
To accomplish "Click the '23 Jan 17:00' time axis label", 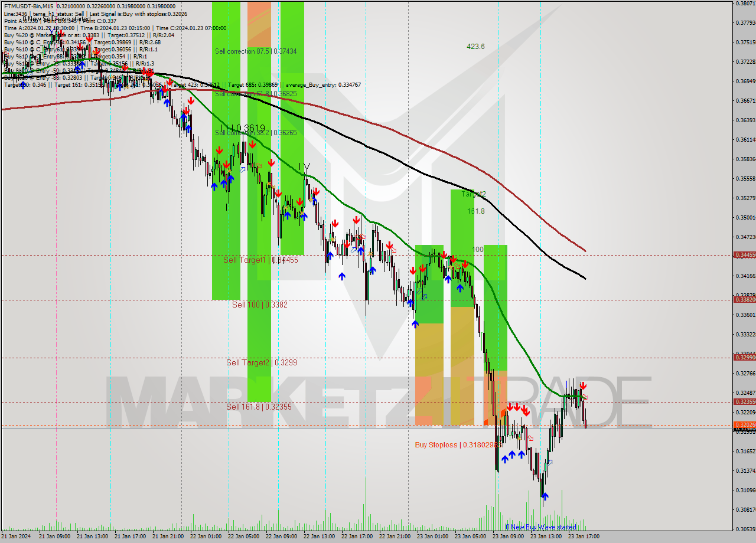I will [x=584, y=537].
